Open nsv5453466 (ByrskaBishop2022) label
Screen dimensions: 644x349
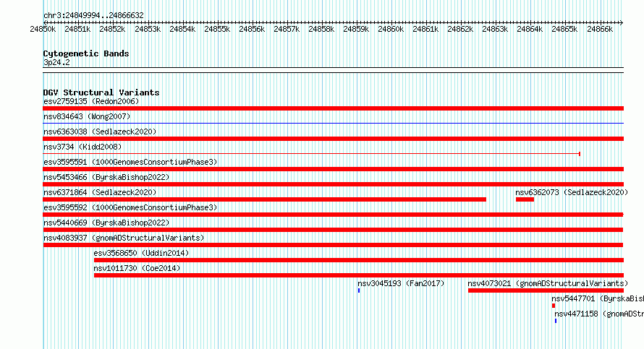click(x=106, y=177)
